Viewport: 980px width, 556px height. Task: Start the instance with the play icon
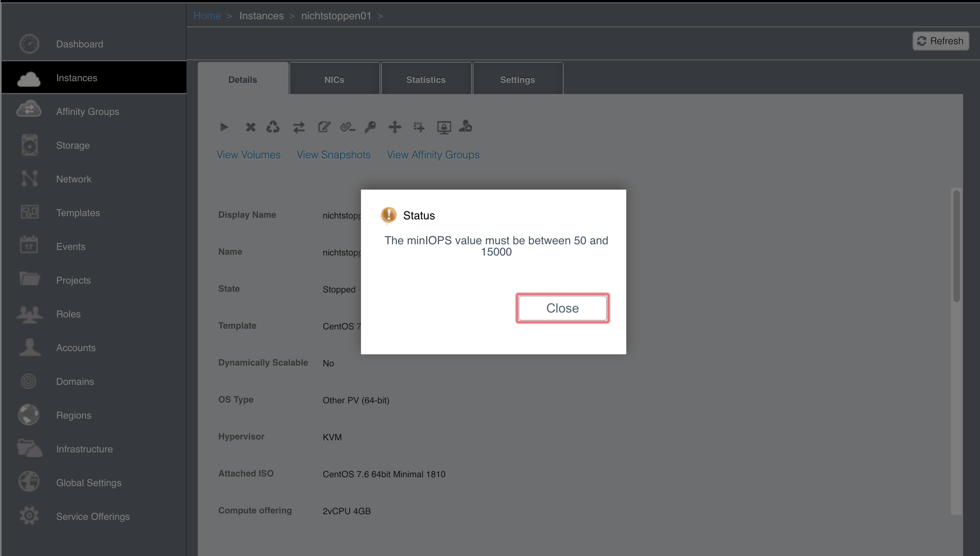point(224,127)
